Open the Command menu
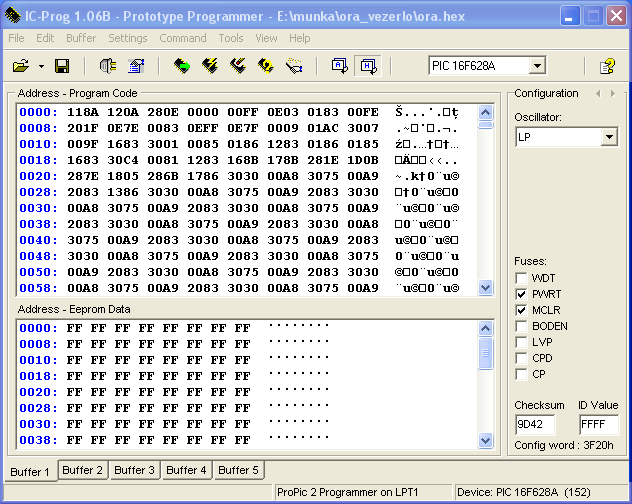 coord(183,38)
